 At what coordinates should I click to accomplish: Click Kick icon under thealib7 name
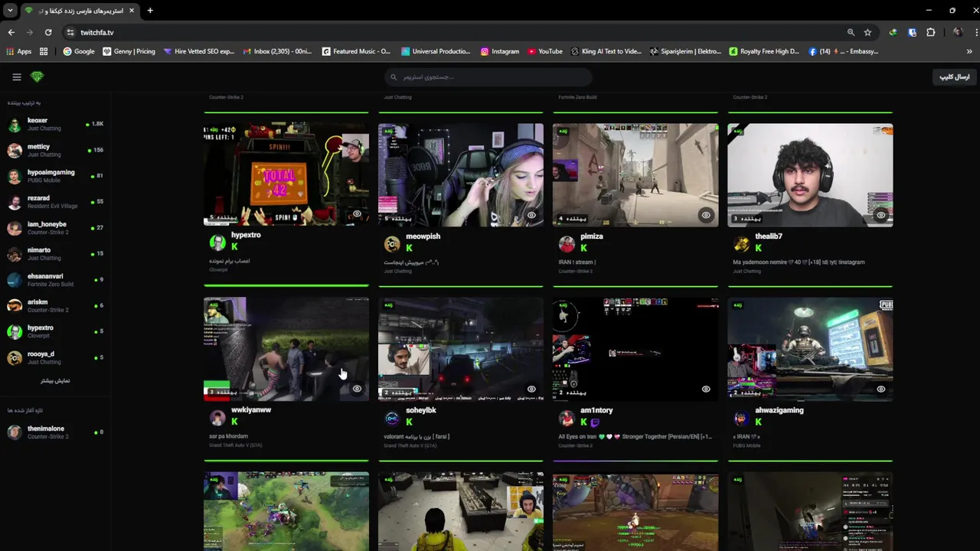(759, 248)
